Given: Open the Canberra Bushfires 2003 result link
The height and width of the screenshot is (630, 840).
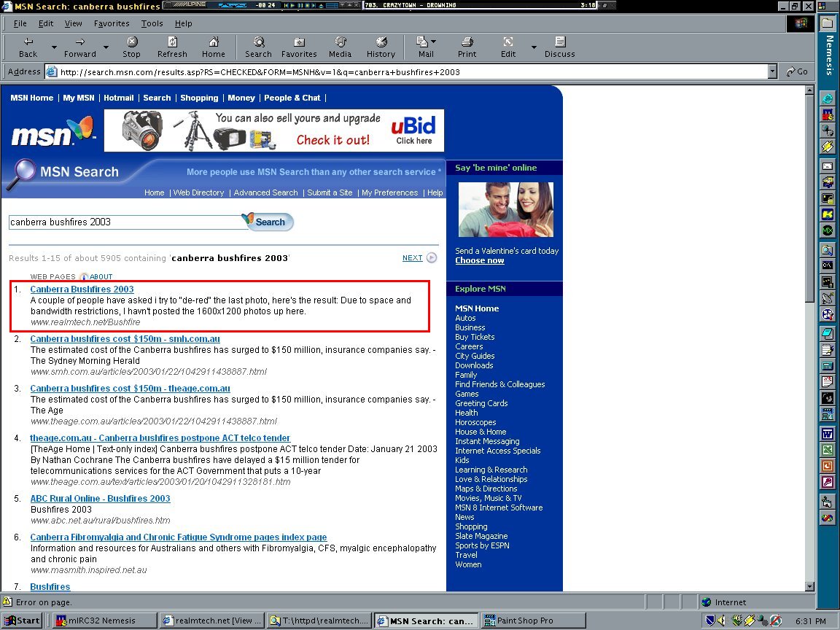Looking at the screenshot, I should pos(82,289).
